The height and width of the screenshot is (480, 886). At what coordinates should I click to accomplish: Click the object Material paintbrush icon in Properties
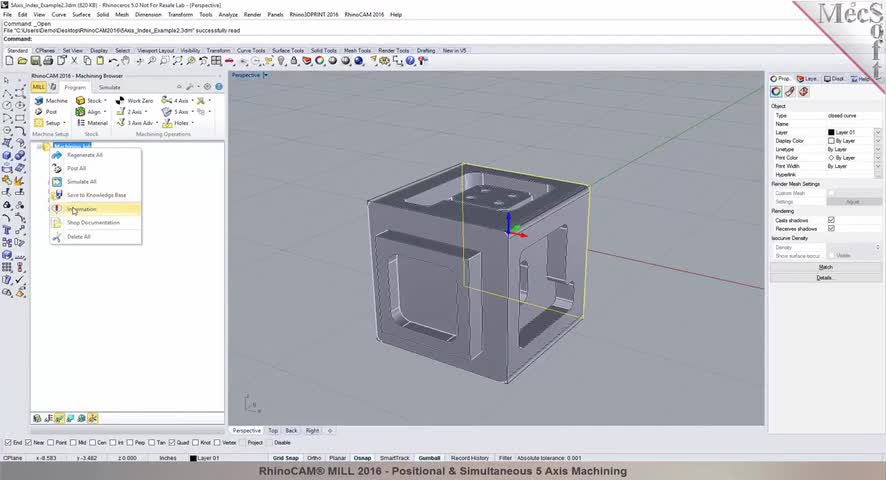[x=789, y=92]
